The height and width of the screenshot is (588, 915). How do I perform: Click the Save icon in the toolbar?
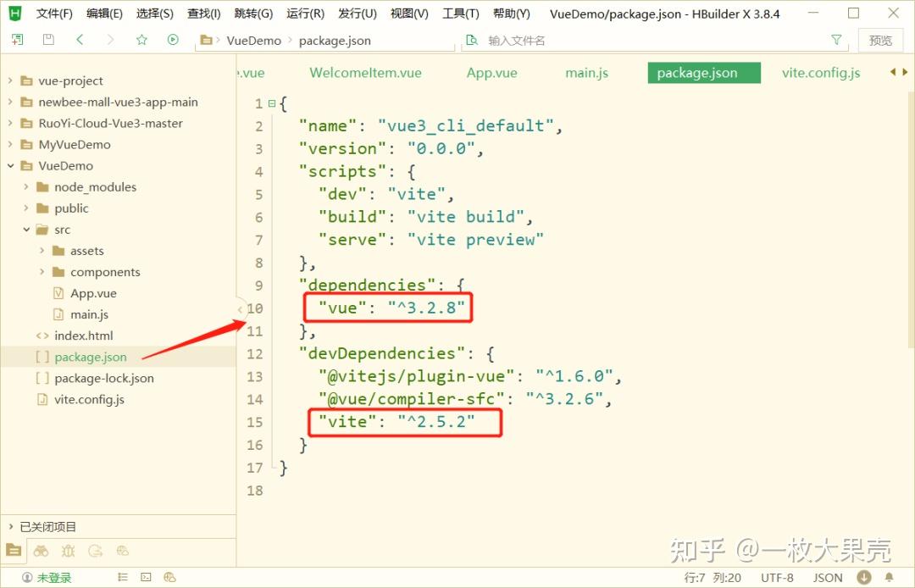(x=47, y=39)
